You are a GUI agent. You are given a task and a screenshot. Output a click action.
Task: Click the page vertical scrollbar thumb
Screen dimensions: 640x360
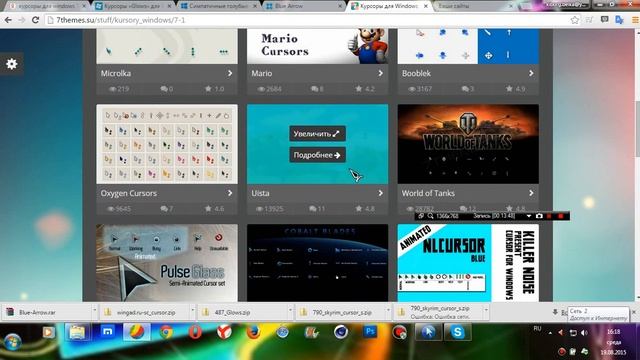[x=637, y=129]
